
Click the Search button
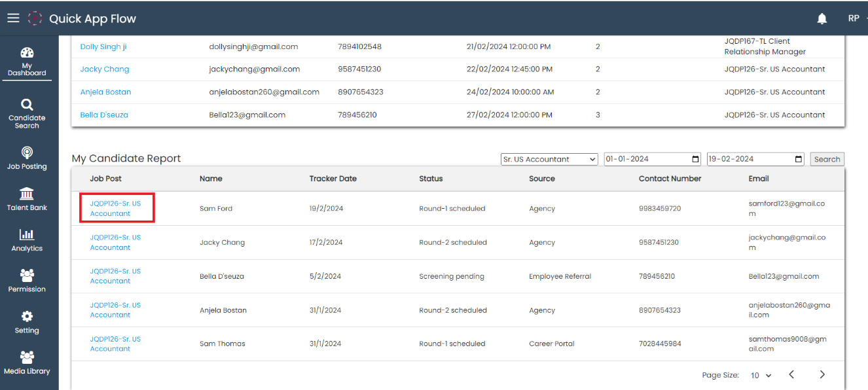827,159
